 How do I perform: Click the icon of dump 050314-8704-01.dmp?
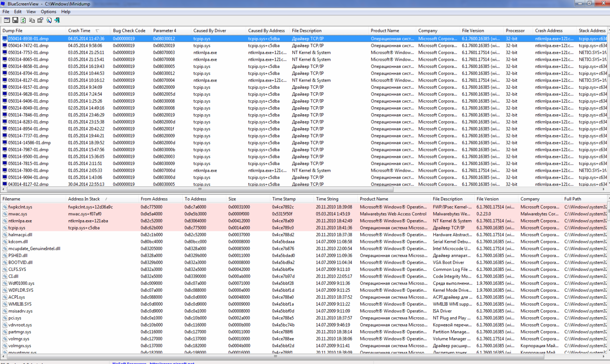click(5, 73)
